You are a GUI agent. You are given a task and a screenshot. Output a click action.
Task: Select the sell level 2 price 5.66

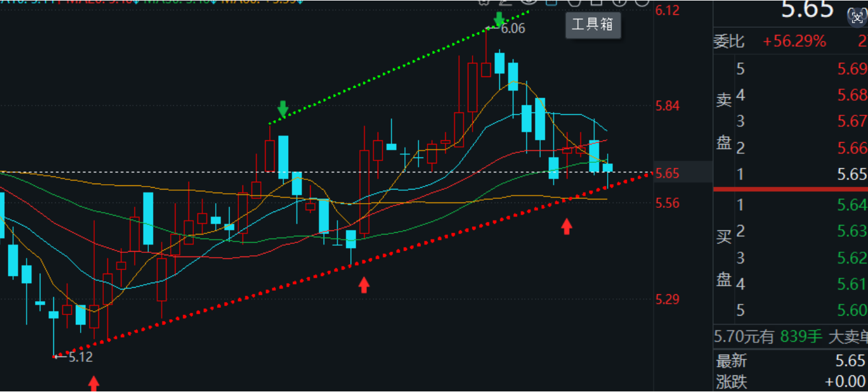click(x=852, y=147)
